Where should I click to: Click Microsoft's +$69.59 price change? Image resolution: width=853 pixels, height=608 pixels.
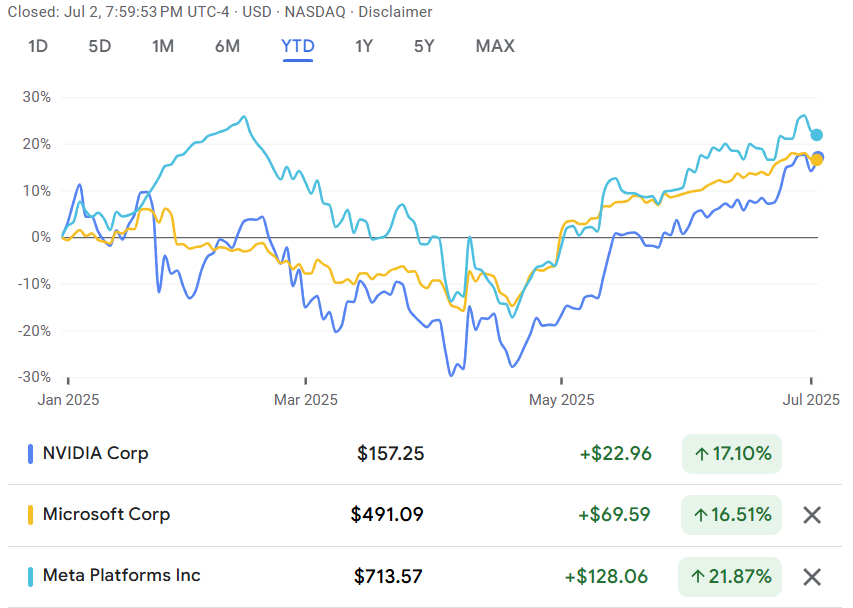614,515
